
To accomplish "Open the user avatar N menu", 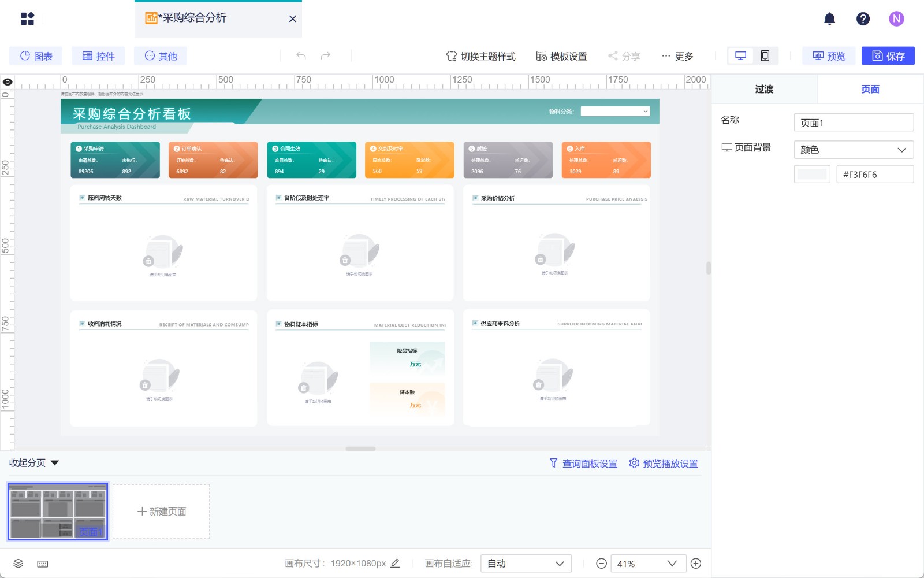I will 896,18.
